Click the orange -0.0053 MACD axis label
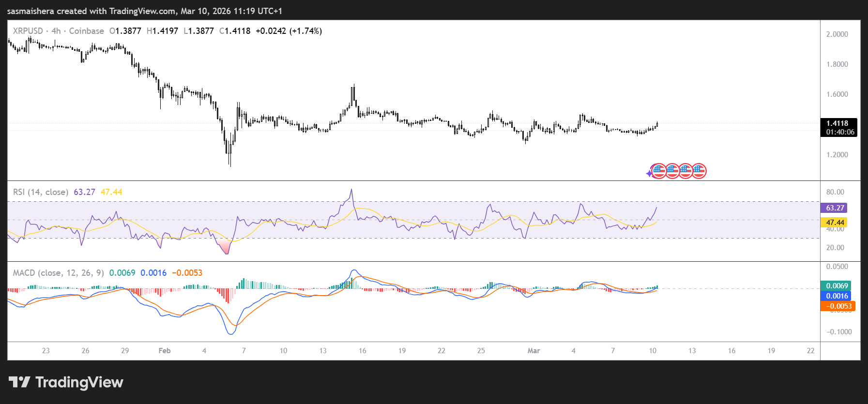868x404 pixels. click(838, 306)
